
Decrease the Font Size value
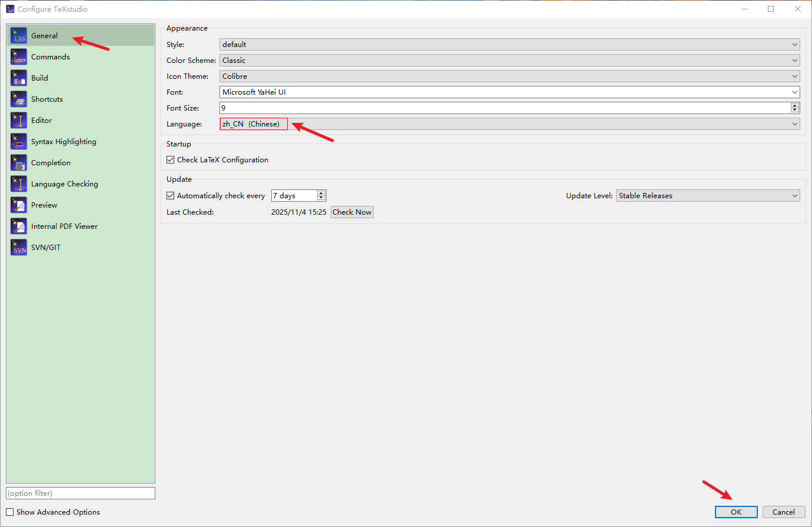coord(795,111)
